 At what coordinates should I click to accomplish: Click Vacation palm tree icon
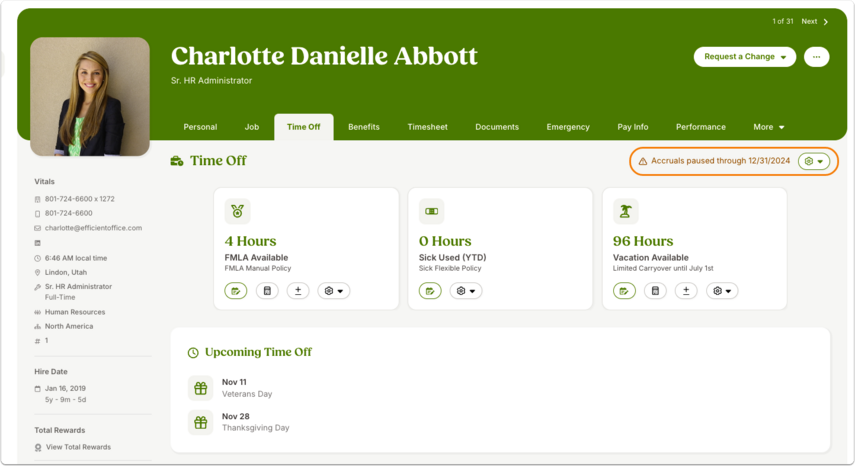(x=625, y=211)
